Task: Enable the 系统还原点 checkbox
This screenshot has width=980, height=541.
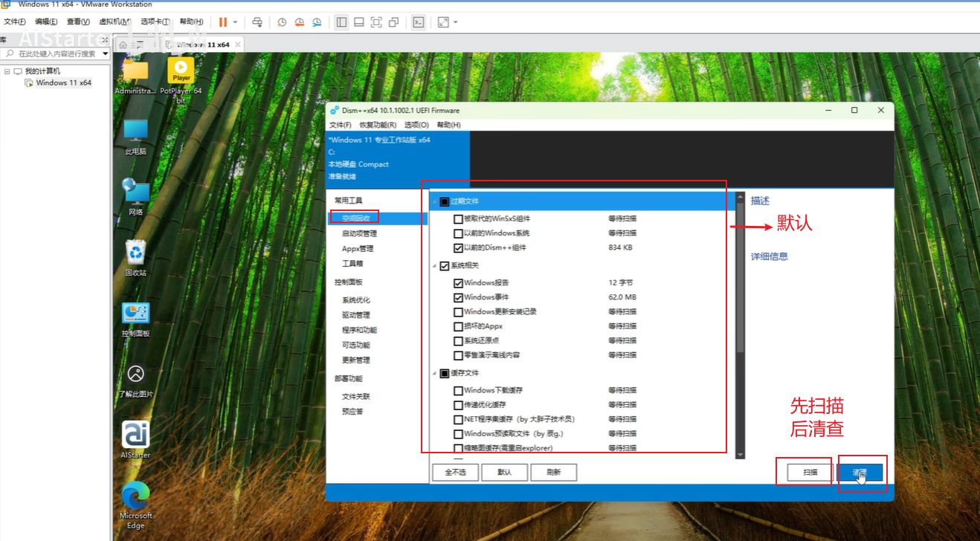Action: [458, 341]
